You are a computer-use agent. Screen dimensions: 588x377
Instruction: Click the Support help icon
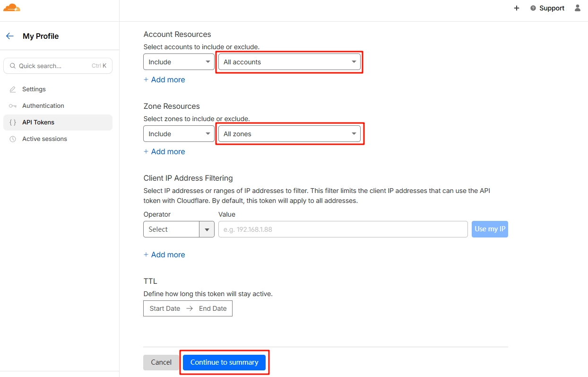tap(533, 8)
